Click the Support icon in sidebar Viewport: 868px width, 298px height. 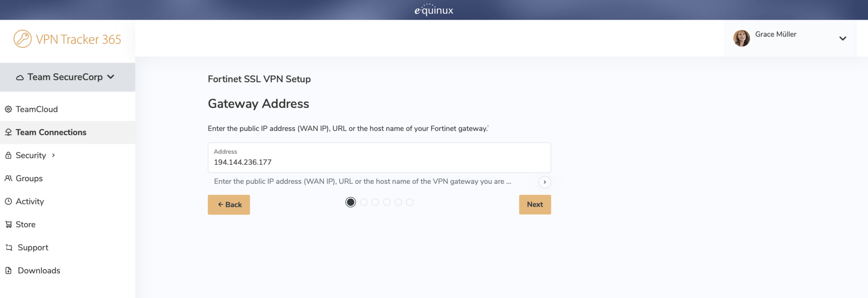[x=8, y=248]
